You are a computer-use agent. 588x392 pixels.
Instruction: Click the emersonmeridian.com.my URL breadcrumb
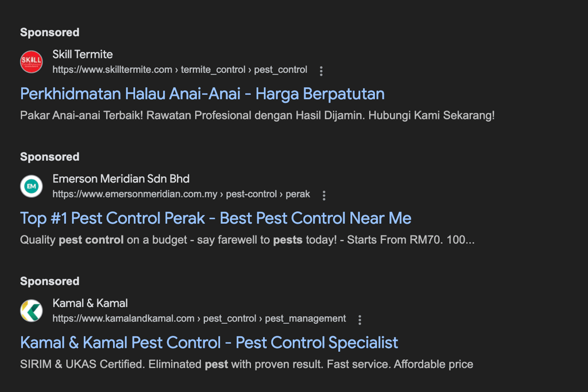(x=181, y=194)
